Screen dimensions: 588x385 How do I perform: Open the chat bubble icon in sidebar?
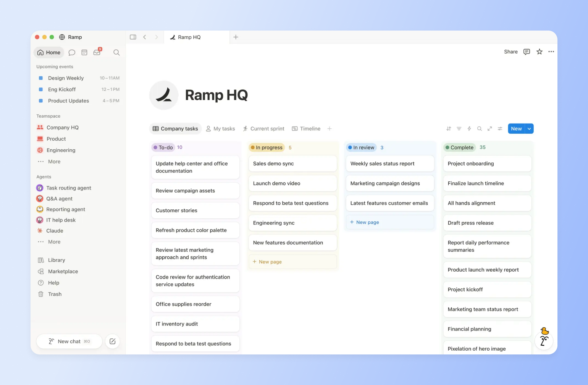72,53
